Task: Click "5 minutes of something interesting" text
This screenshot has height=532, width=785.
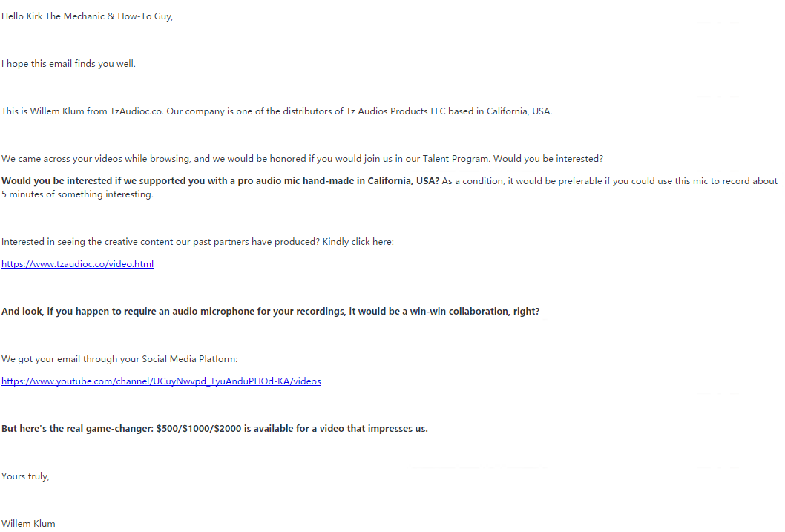Action: click(77, 194)
